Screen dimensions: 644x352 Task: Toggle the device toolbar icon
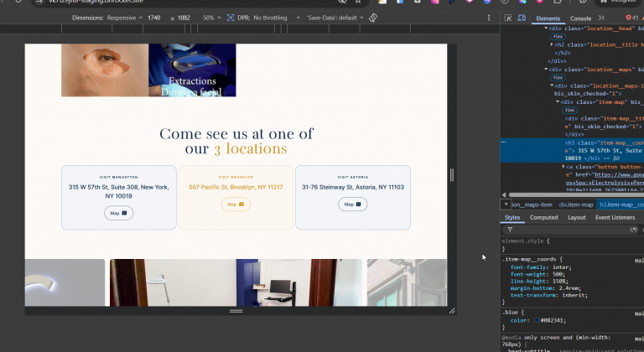[x=522, y=18]
